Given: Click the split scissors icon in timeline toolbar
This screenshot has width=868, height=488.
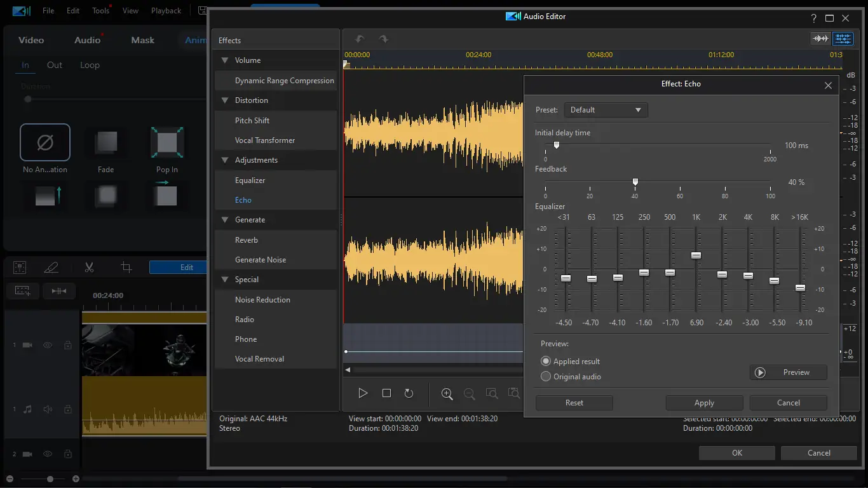Looking at the screenshot, I should point(89,268).
